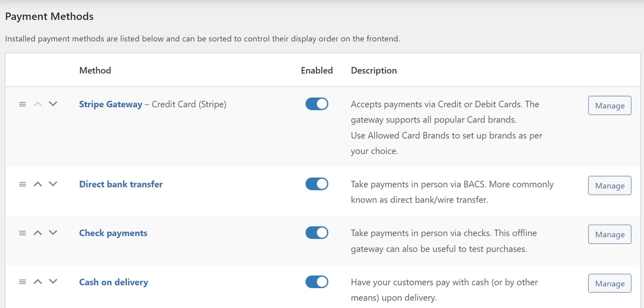Move Check payments up with the arrow icon
The image size is (644, 308).
pos(38,233)
